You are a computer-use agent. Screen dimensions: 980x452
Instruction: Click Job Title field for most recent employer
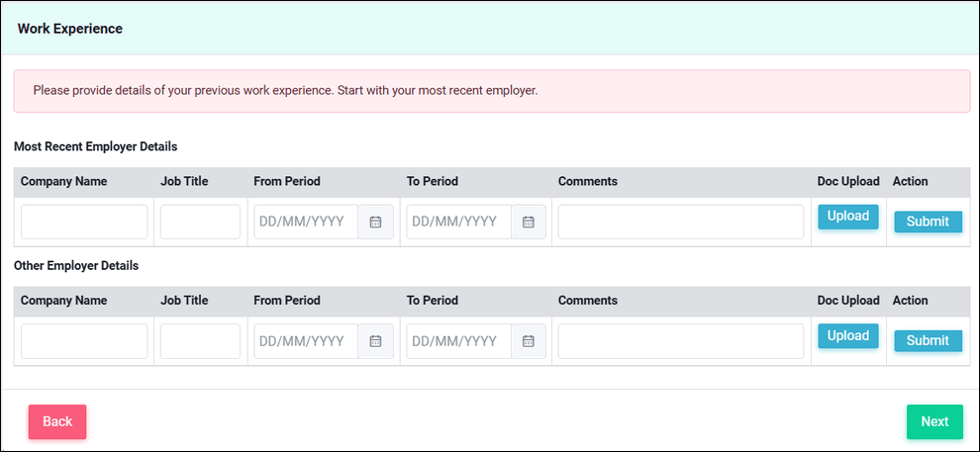(x=200, y=222)
